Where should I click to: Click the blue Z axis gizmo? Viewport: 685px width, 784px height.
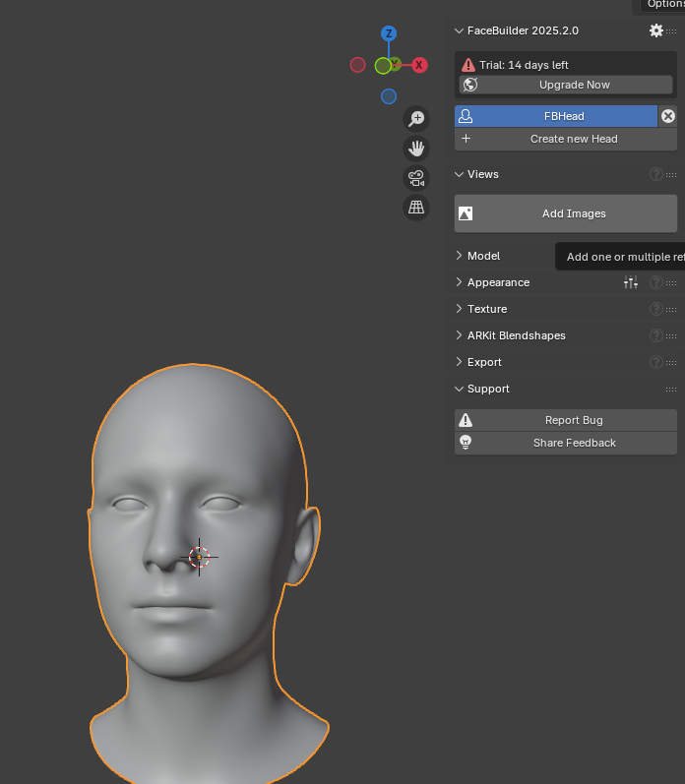pos(389,34)
